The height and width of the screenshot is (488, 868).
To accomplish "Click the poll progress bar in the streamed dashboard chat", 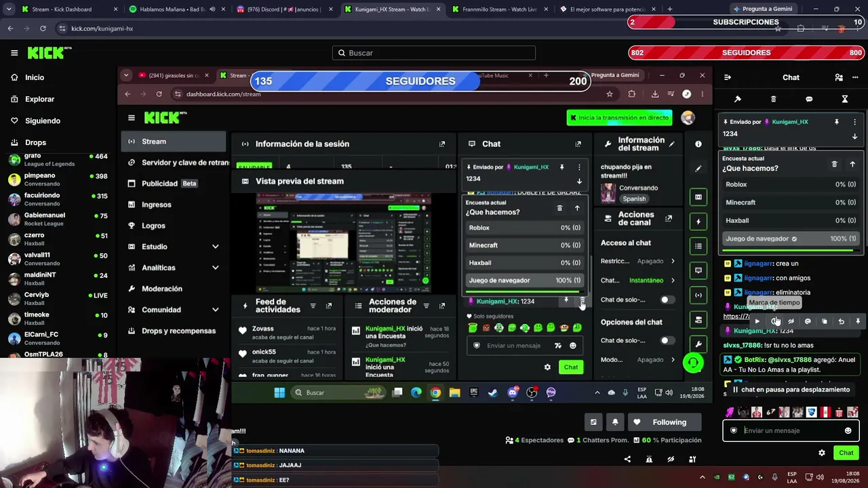I will point(524,291).
